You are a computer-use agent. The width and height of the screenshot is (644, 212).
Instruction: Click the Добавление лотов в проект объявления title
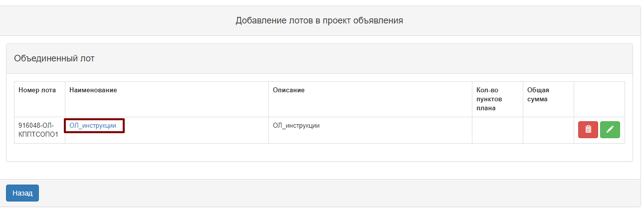(319, 21)
